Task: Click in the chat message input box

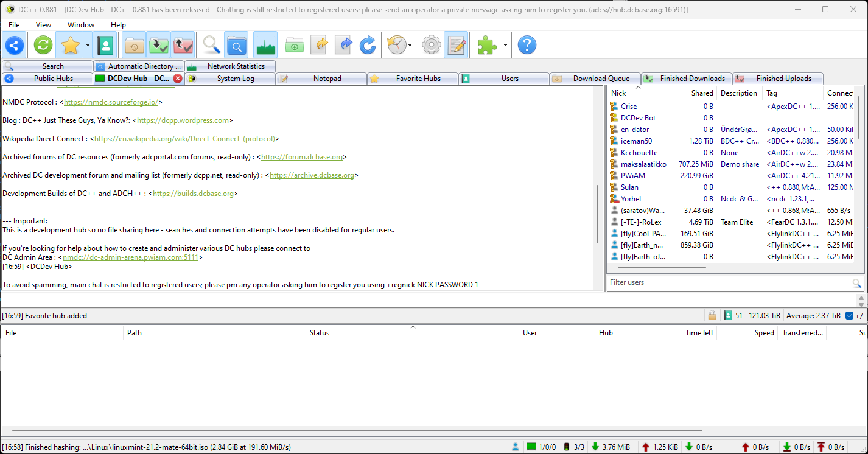Action: pyautogui.click(x=428, y=300)
